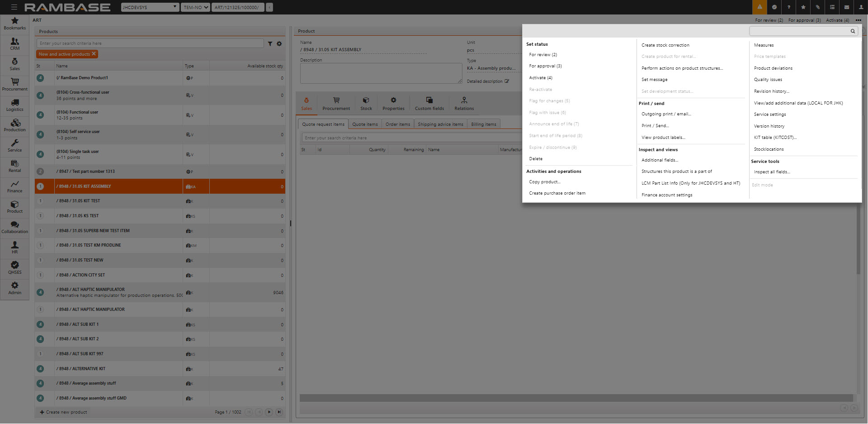Screen dimensions: 868x424
Task: Open the Production module in sidebar
Action: click(x=14, y=125)
